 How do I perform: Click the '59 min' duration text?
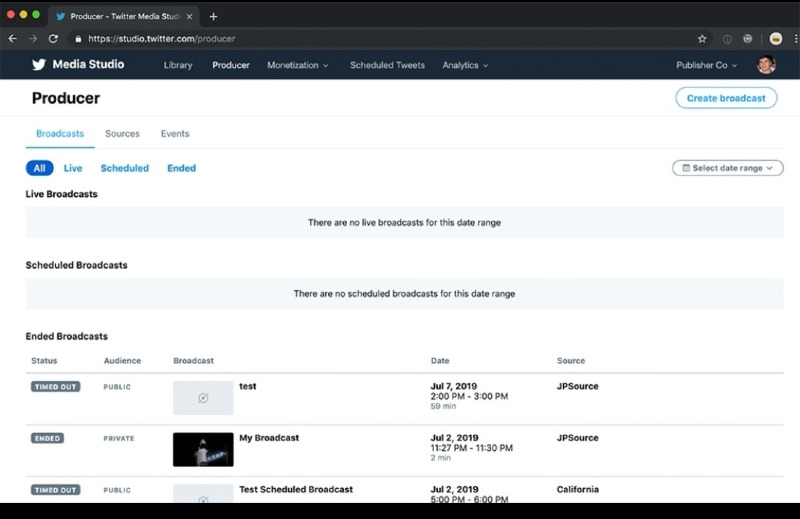443,406
